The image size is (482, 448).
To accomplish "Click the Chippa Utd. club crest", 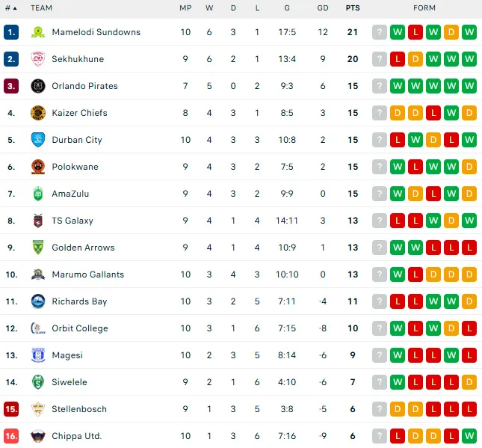I will coord(38,436).
